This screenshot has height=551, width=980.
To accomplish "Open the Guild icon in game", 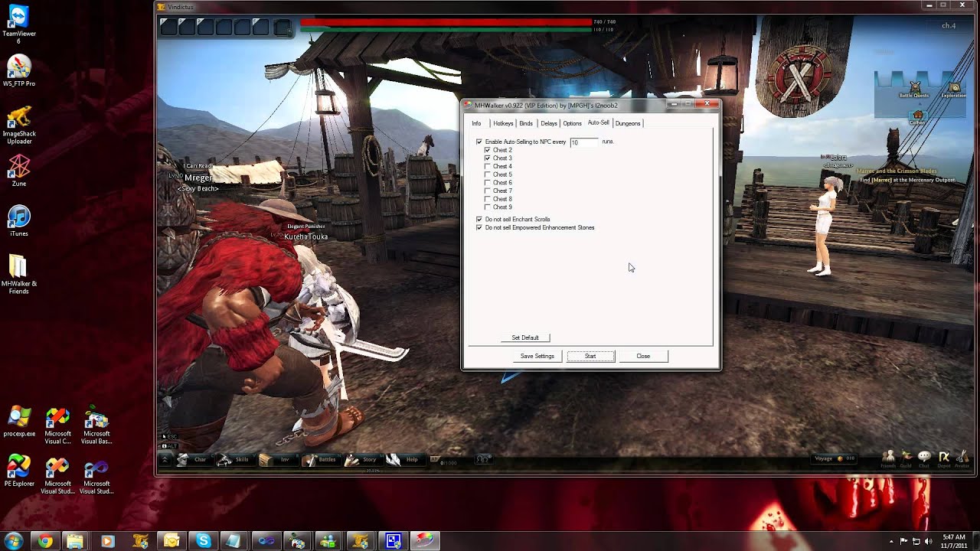I will [x=906, y=459].
